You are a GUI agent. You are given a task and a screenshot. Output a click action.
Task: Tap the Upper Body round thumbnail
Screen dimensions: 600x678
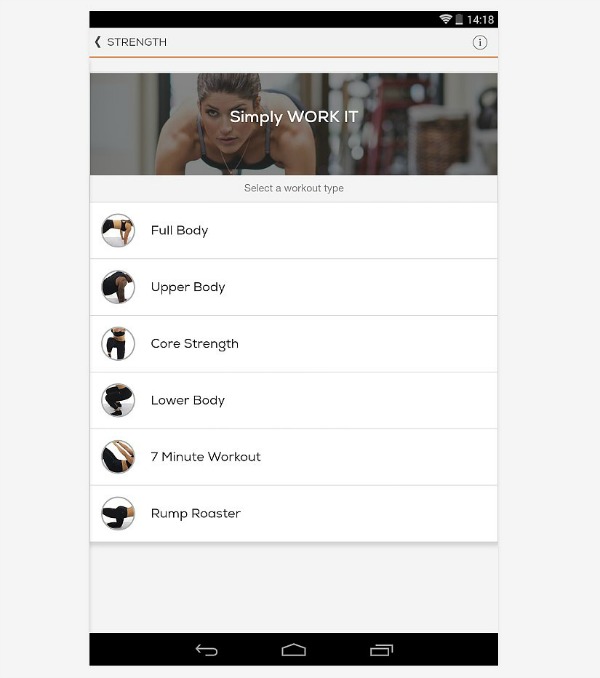118,287
